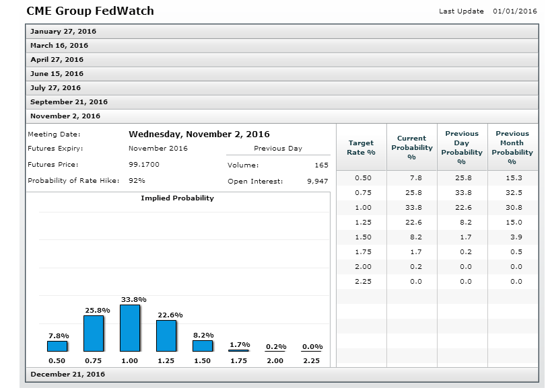This screenshot has height=392, width=550.
Task: Select the 22.6% label above the chart bar
Action: point(170,315)
